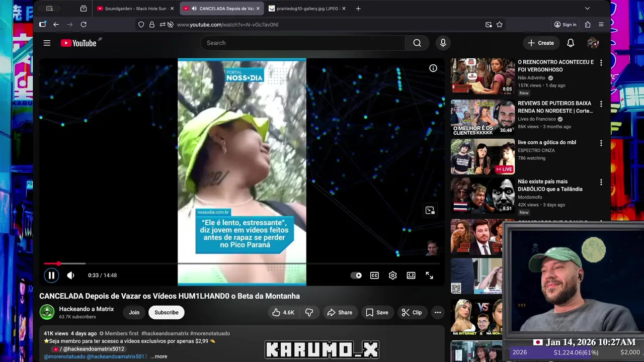
Task: Join Hackeando a Matrix channel membership
Action: click(134, 312)
